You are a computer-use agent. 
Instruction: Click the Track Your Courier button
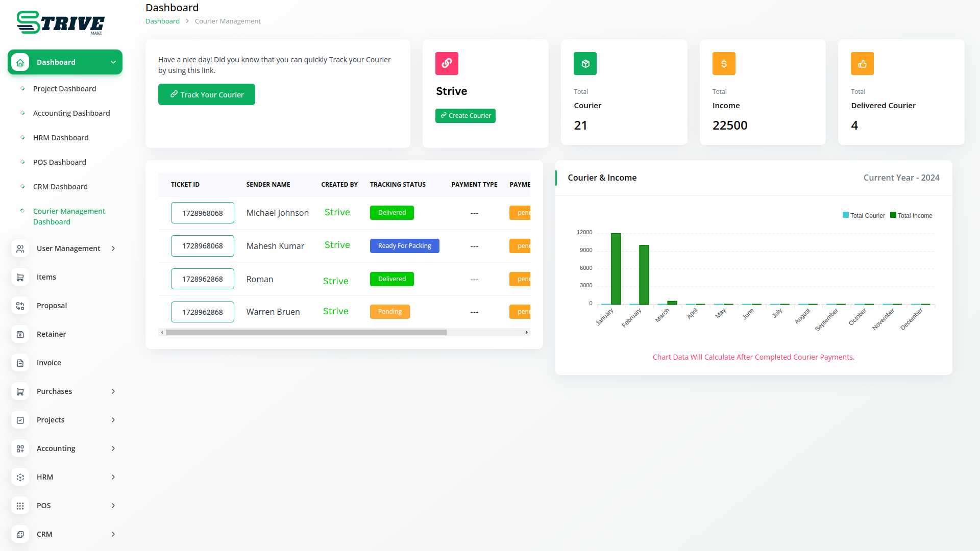[x=207, y=94]
